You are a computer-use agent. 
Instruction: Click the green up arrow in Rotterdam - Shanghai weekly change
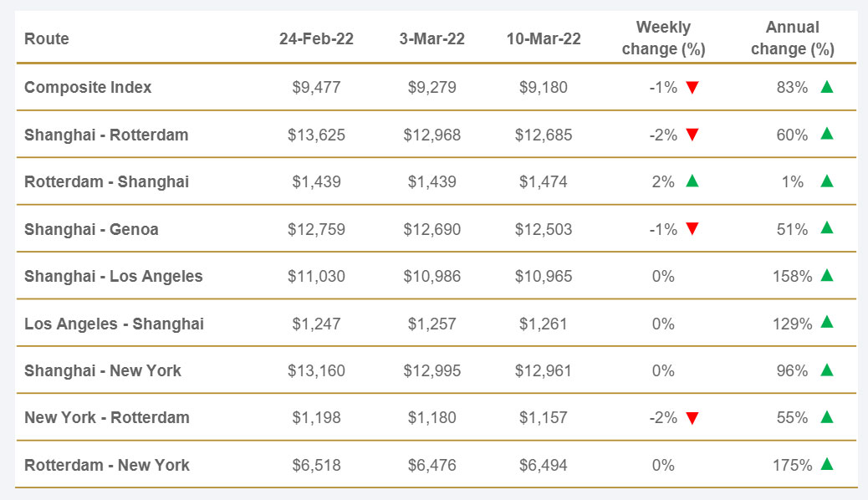tap(692, 181)
